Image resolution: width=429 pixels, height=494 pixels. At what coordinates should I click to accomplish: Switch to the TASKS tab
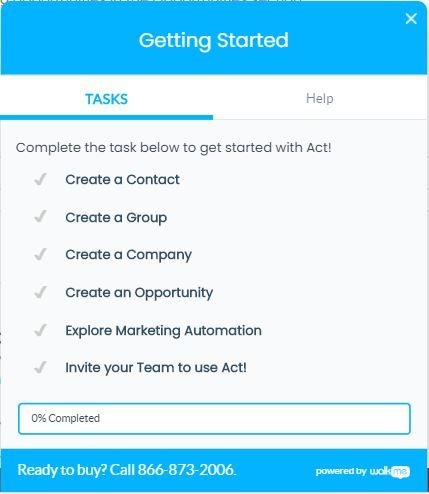tap(106, 99)
